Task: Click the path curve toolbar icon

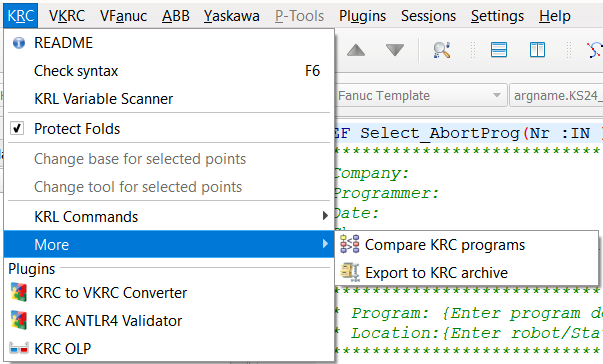Action: 595,50
